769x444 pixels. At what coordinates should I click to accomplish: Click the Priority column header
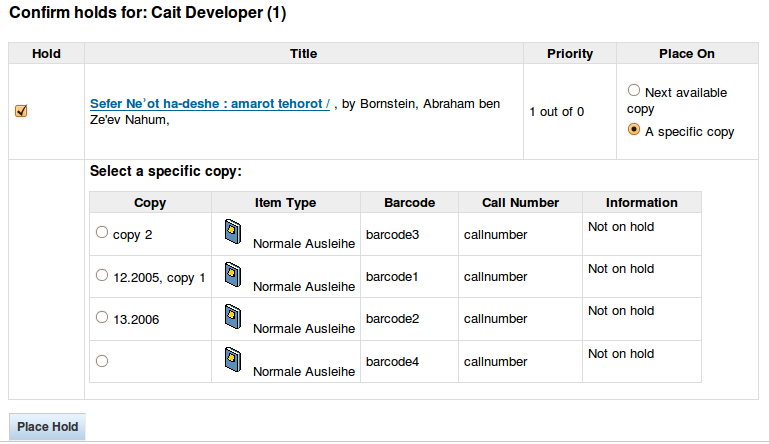click(570, 54)
